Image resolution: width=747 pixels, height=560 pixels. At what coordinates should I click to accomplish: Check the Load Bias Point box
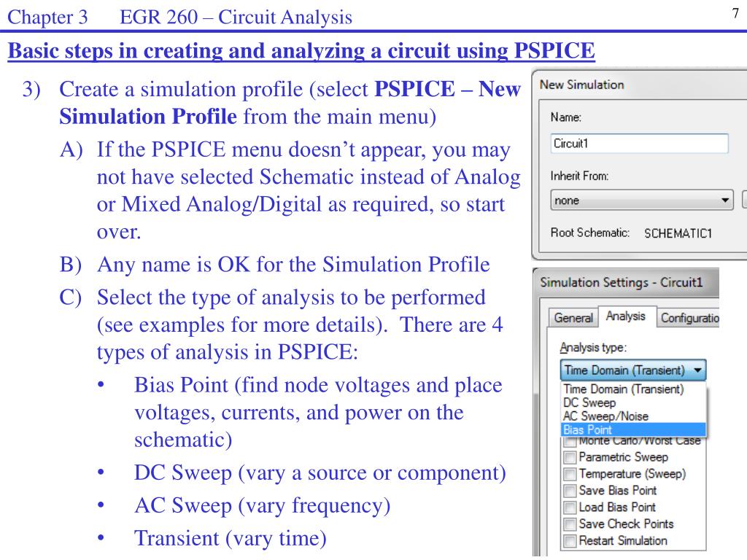(x=569, y=507)
